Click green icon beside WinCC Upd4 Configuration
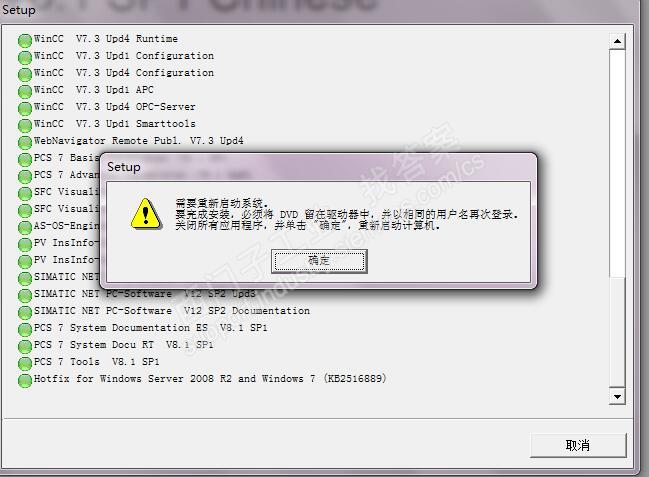 pos(25,74)
